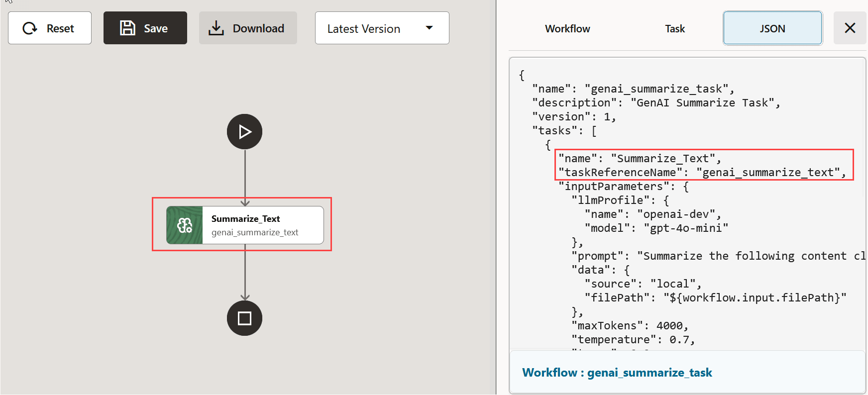Click the Reset button
868x395 pixels.
tap(50, 28)
